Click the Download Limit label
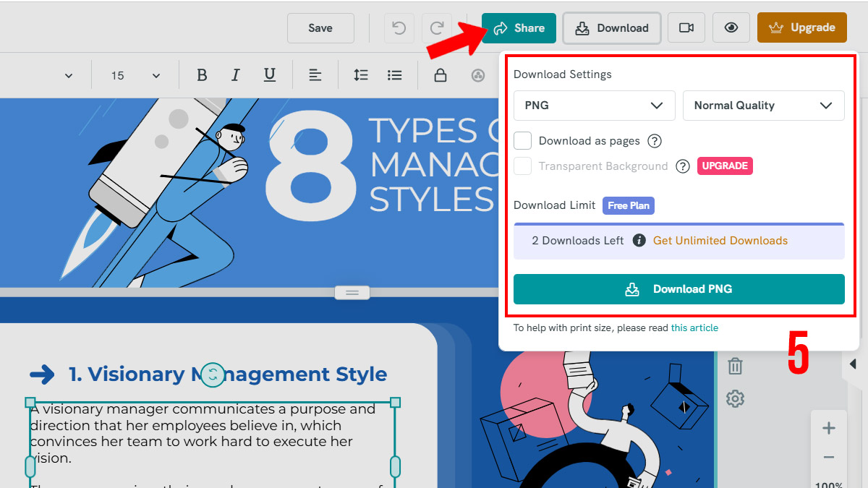The image size is (868, 488). [x=555, y=205]
